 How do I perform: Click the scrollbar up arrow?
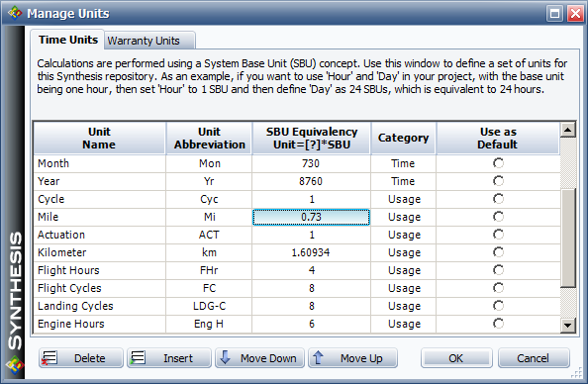tap(568, 130)
